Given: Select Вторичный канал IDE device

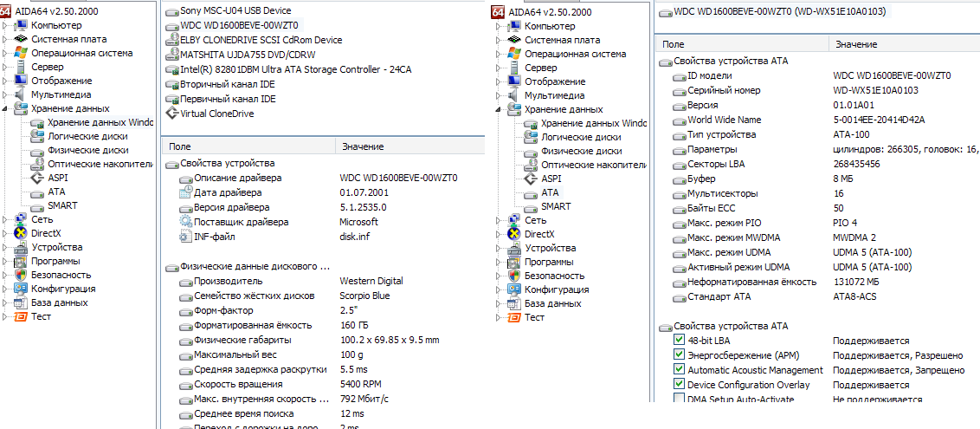Looking at the screenshot, I should coord(228,84).
